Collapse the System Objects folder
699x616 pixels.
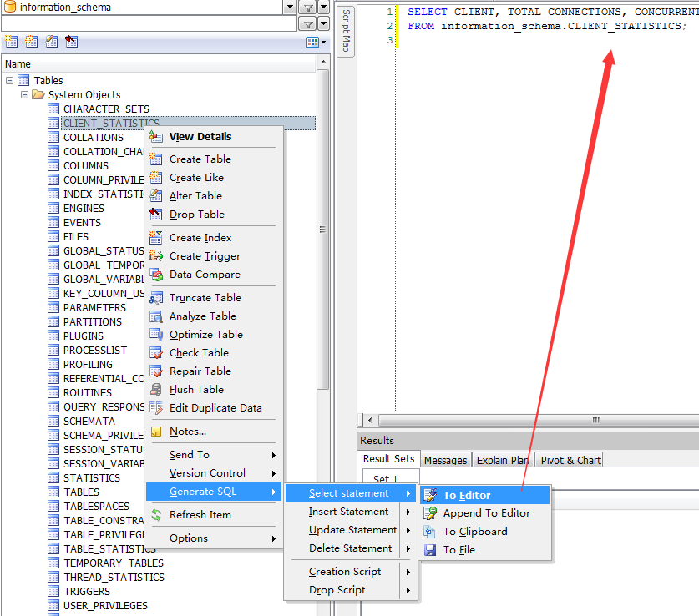(24, 95)
